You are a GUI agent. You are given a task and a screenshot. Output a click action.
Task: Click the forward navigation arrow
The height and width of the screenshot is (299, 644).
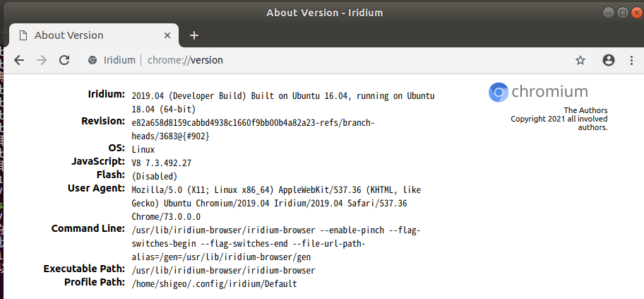pyautogui.click(x=42, y=61)
